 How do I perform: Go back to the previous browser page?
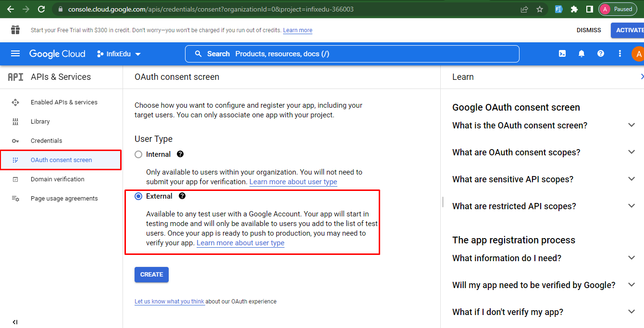11,9
